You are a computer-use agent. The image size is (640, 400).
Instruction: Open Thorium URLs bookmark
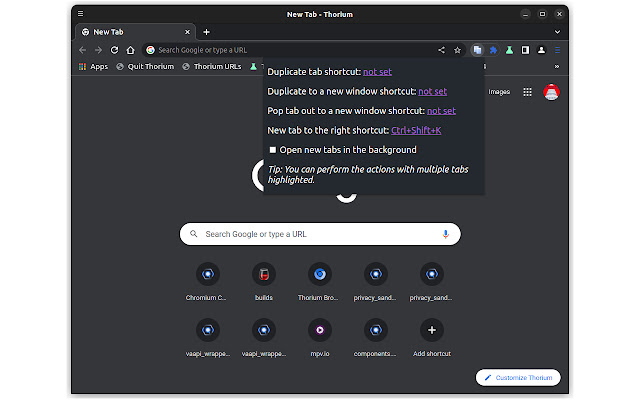tap(212, 66)
